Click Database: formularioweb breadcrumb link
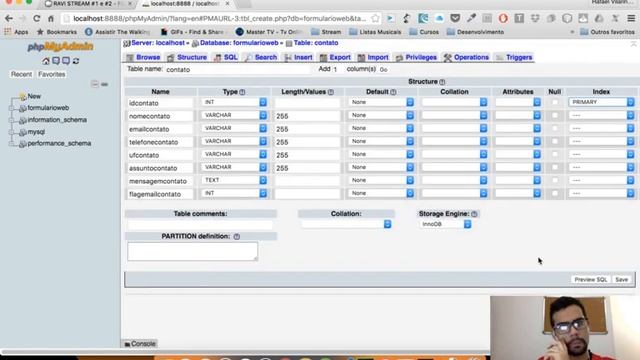Image resolution: width=640 pixels, height=360 pixels. click(239, 43)
